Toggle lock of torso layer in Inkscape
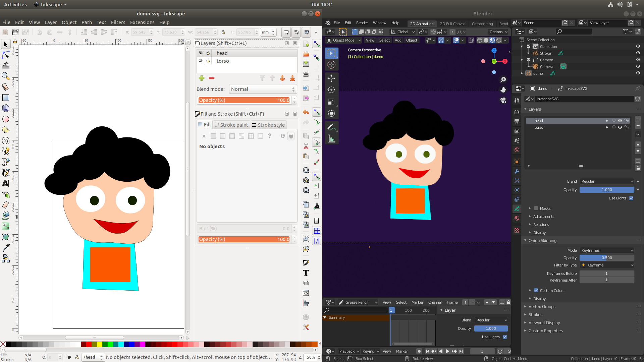Image resolution: width=644 pixels, height=362 pixels. [x=208, y=61]
